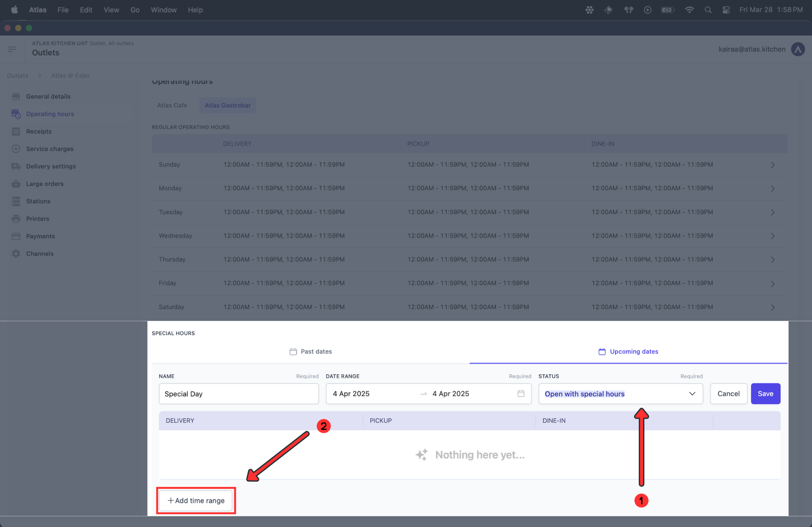Viewport: 812px width, 527px height.
Task: Expand the Saturday hours row chevron
Action: click(772, 307)
